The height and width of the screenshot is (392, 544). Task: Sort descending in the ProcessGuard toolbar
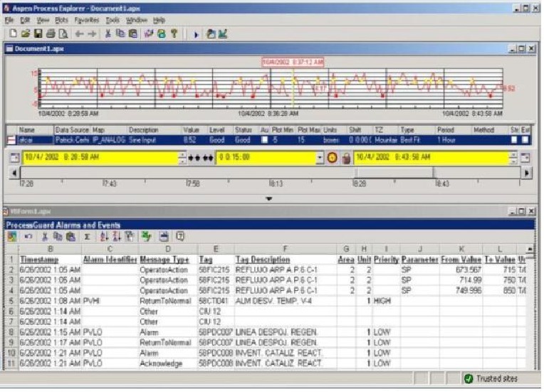tap(117, 237)
